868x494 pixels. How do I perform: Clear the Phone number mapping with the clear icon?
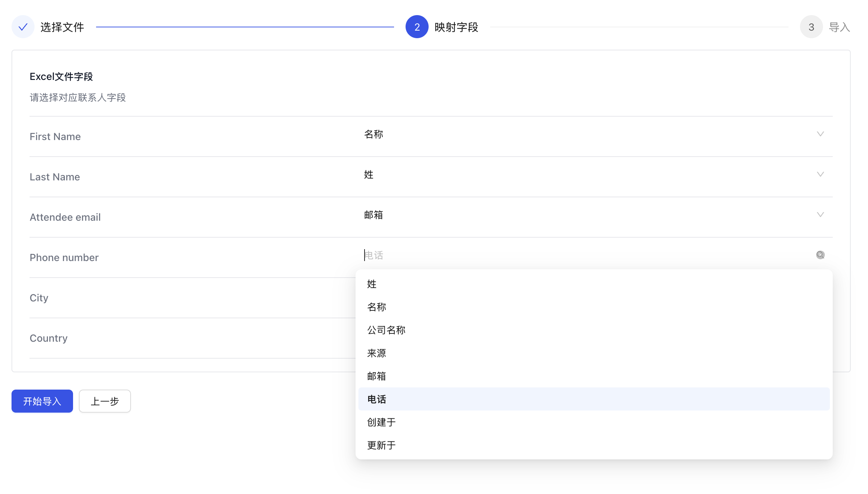click(x=820, y=255)
